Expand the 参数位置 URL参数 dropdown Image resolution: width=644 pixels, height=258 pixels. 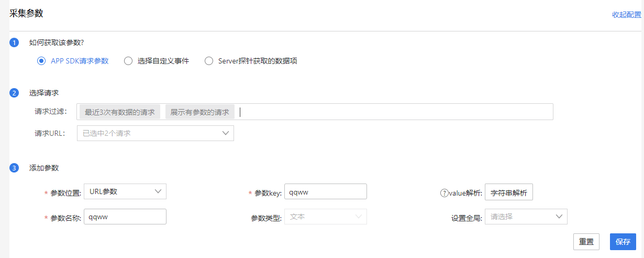point(125,191)
